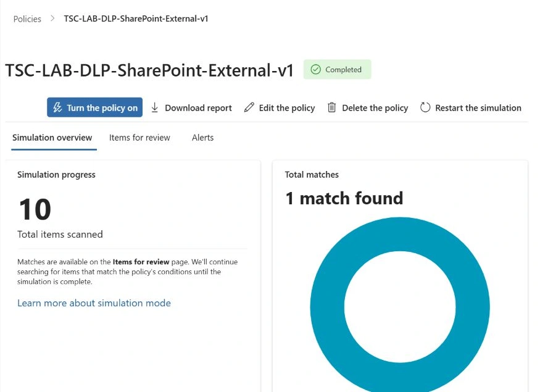Click the '1 match found' text

[344, 198]
